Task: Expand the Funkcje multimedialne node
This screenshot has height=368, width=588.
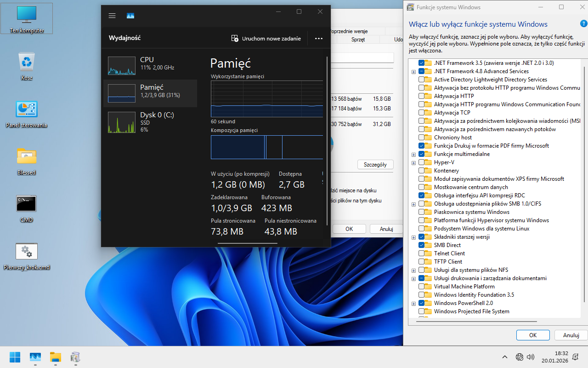Action: 414,155
